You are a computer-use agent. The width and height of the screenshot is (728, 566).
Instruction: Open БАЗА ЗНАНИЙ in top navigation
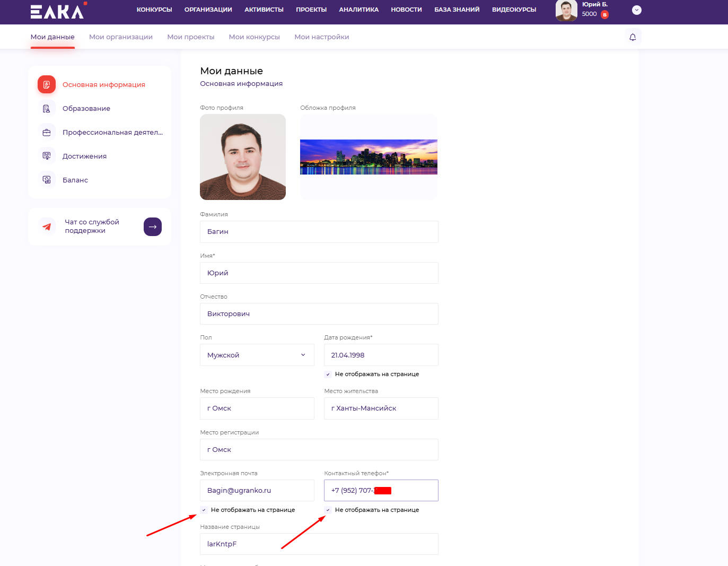point(457,10)
